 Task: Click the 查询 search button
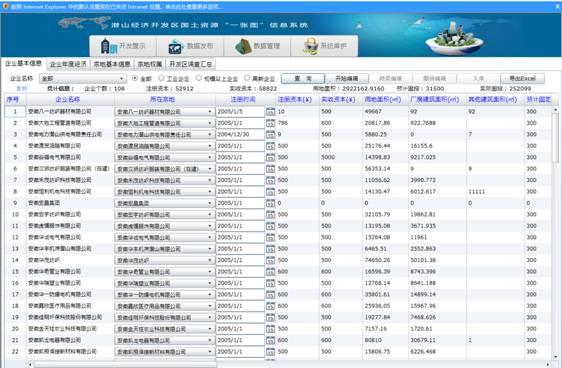[x=303, y=78]
